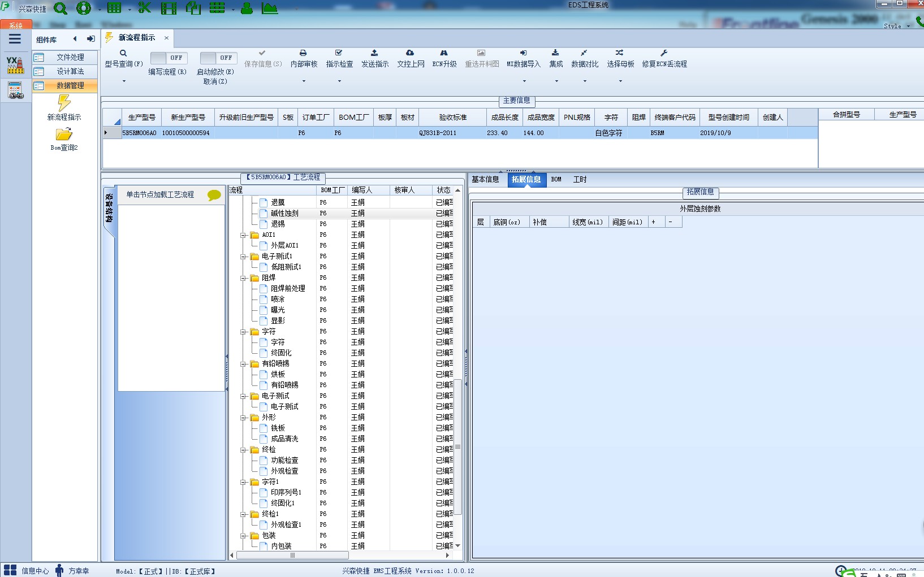
Task: Click the green lifebuoy help icon
Action: click(84, 8)
